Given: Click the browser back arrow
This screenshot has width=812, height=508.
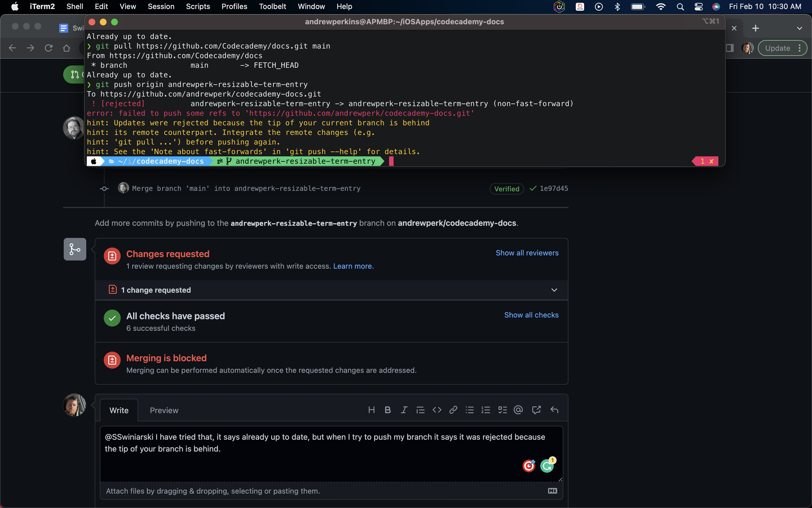Looking at the screenshot, I should point(12,48).
